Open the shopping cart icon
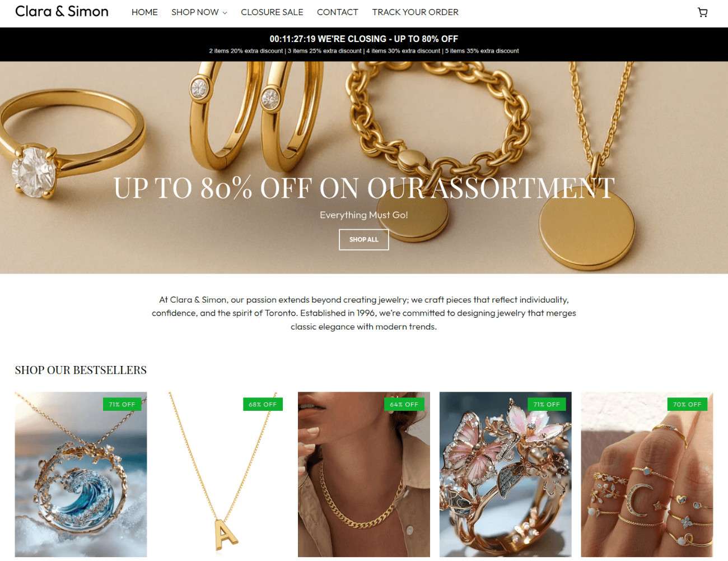The height and width of the screenshot is (561, 728). pyautogui.click(x=702, y=12)
